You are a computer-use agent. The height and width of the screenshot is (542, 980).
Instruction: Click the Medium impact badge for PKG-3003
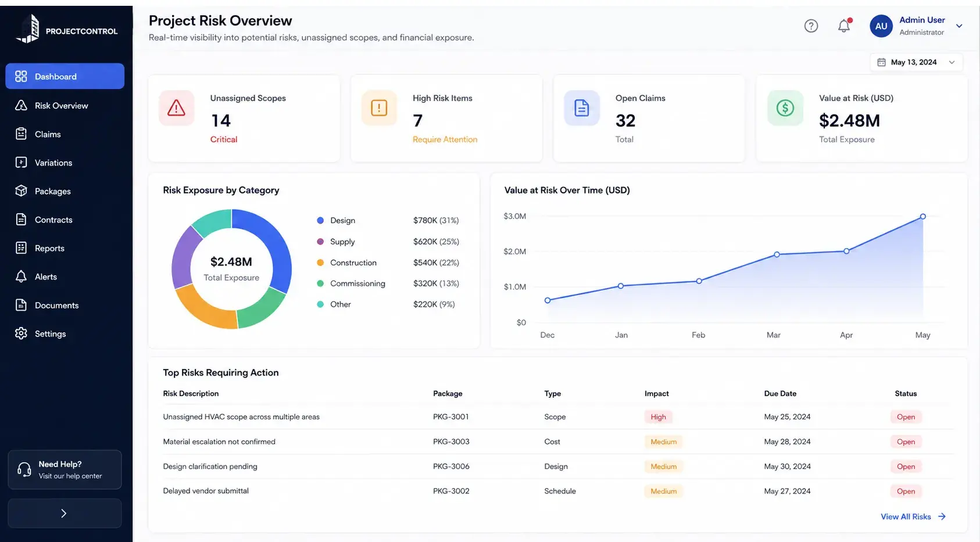[x=663, y=442]
